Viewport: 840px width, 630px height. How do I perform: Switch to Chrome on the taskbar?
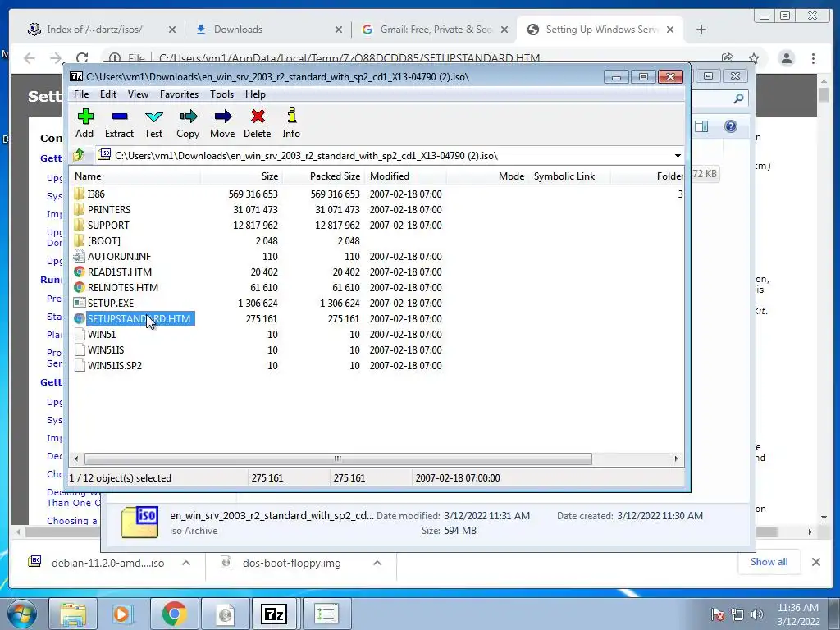click(174, 614)
